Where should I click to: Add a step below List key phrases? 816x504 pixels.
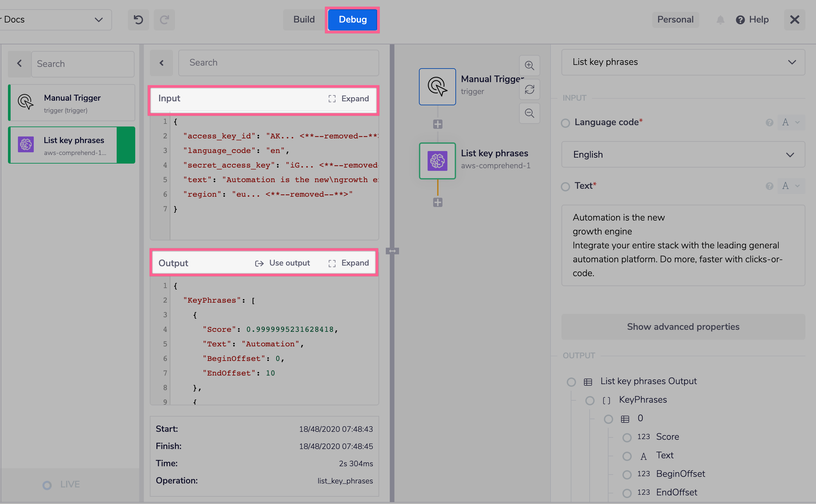(x=437, y=202)
